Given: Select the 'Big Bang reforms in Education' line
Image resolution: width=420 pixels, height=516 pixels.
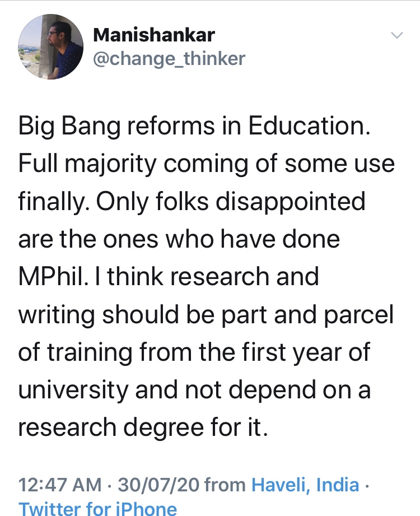Looking at the screenshot, I should click(x=194, y=126).
